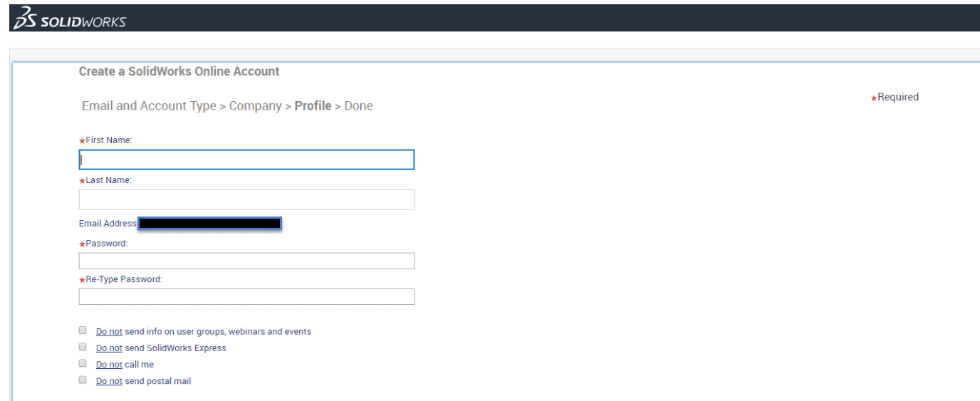980x401 pixels.
Task: Click the SolidWorks logo in header
Action: (69, 18)
